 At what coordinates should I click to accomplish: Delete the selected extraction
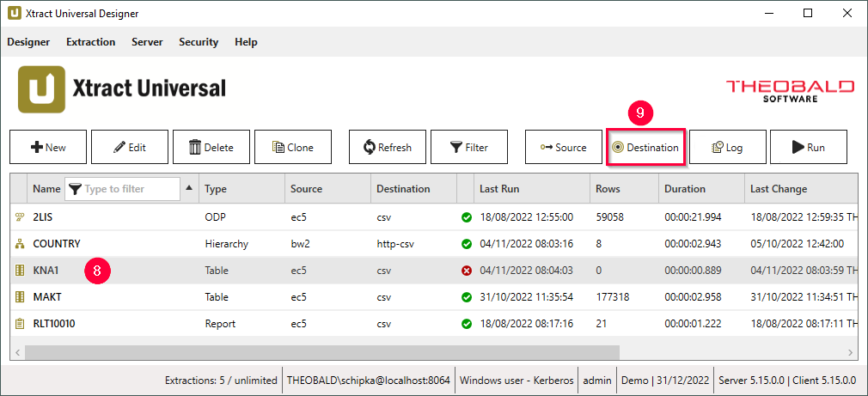pyautogui.click(x=211, y=147)
